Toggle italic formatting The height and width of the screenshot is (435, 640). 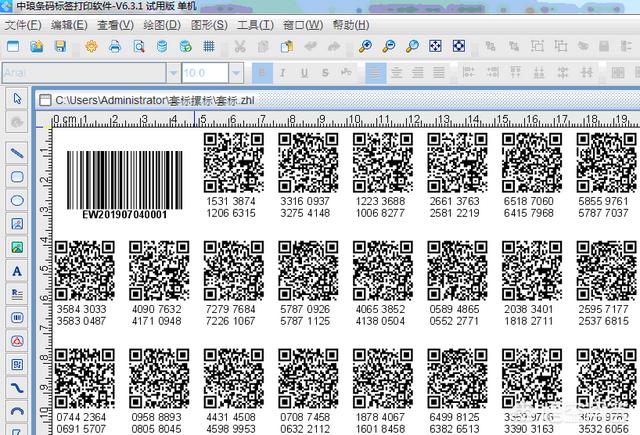[x=282, y=73]
